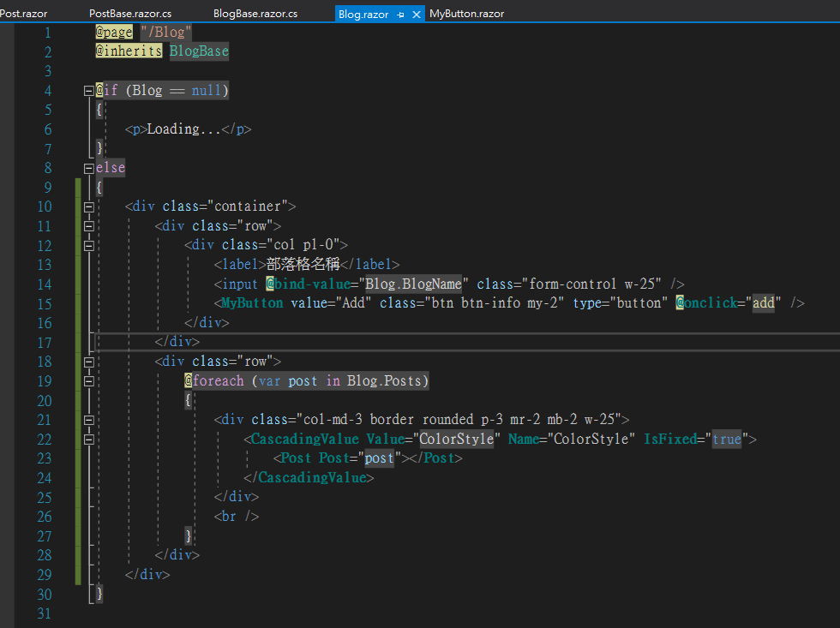Open the PostBase.razor.cs tab
This screenshot has height=628, width=840.
coord(130,14)
